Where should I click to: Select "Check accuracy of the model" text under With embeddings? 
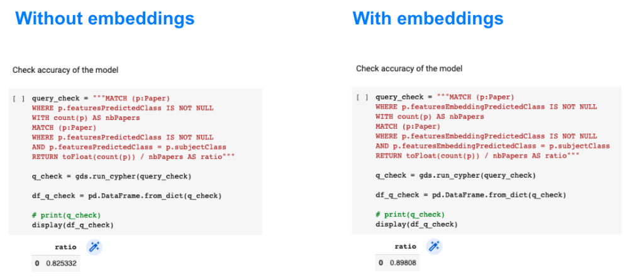click(x=409, y=68)
